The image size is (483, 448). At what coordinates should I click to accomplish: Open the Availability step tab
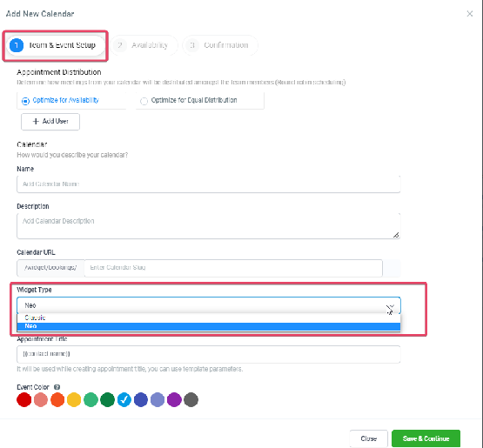[144, 45]
